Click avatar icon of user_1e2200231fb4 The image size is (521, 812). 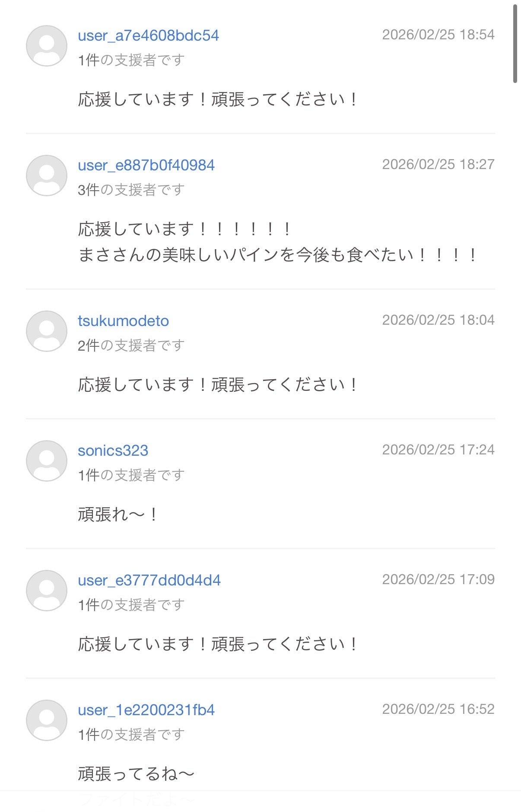pos(47,720)
